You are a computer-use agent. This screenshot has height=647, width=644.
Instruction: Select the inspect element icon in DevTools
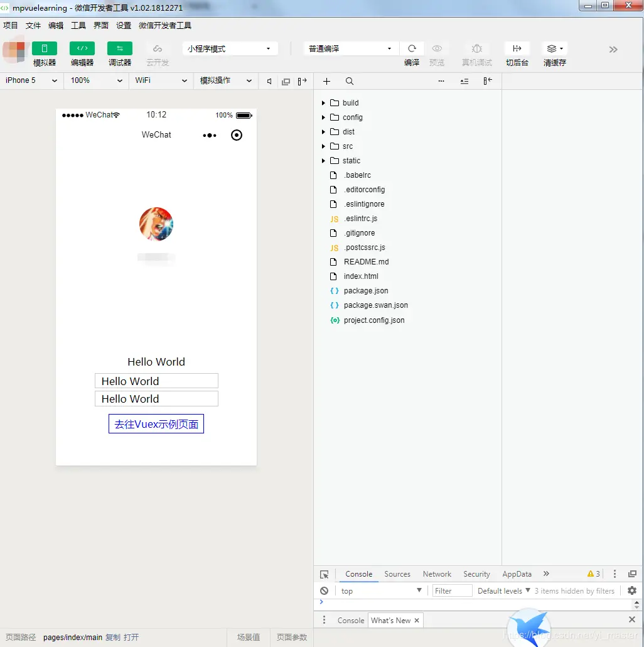tap(324, 574)
